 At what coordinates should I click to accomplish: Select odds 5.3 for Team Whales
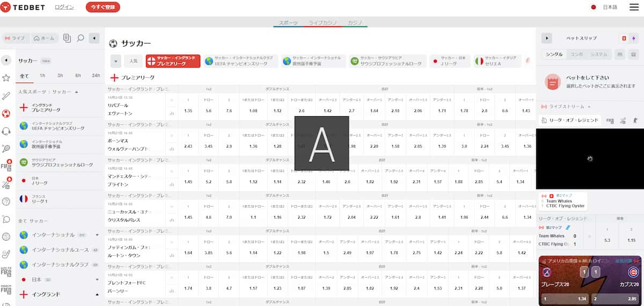click(607, 240)
